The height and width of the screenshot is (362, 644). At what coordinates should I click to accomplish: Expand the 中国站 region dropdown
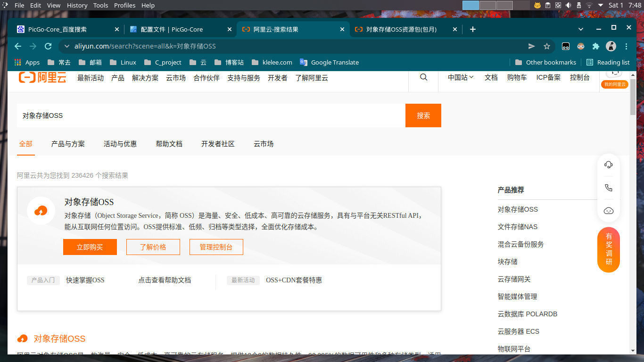point(461,77)
